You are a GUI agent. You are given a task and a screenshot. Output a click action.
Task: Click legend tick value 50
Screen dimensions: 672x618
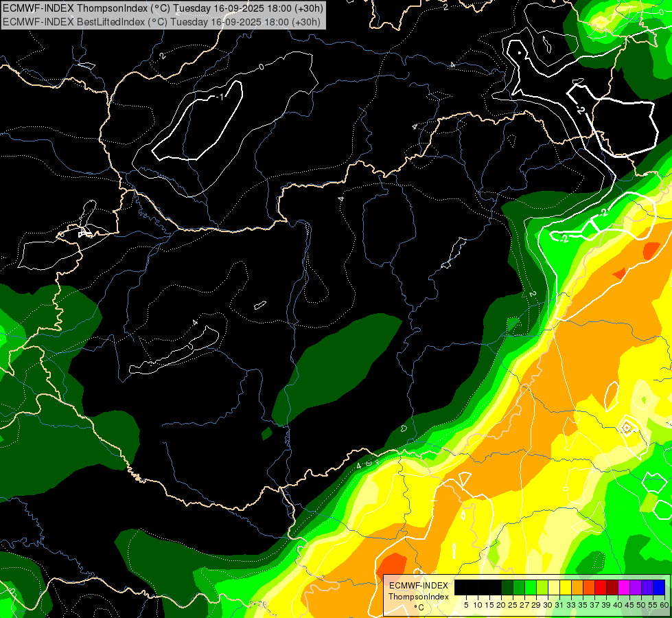[x=641, y=605]
